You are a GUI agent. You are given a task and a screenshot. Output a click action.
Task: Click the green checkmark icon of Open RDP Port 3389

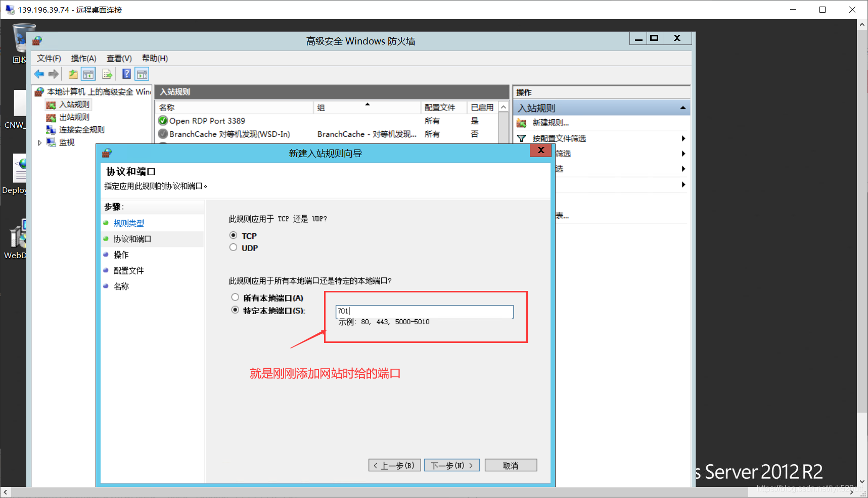coord(163,121)
